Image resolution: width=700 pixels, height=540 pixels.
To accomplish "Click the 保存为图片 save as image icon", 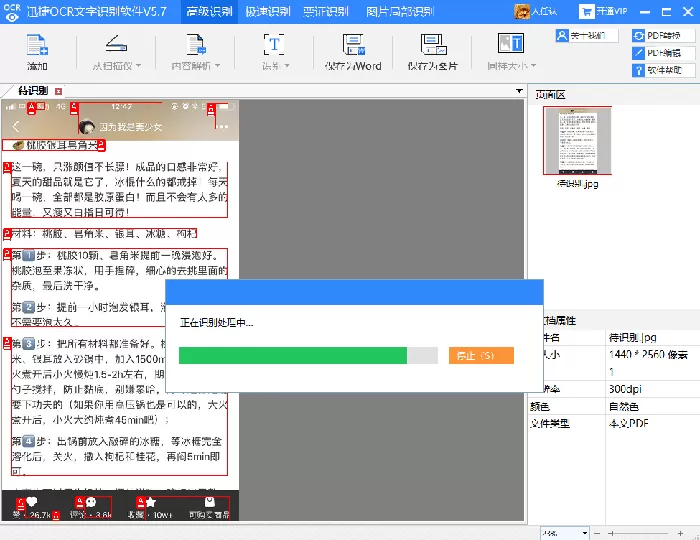I will [x=433, y=45].
